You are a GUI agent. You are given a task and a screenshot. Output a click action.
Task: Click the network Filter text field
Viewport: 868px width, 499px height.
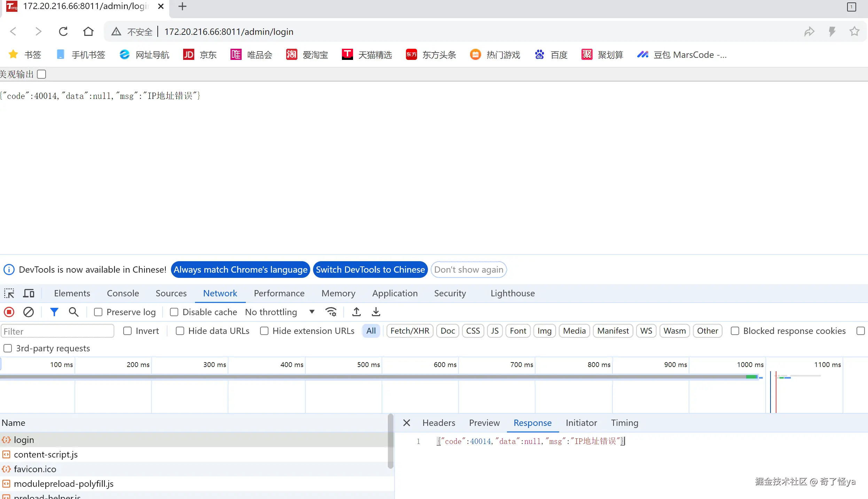tap(57, 331)
